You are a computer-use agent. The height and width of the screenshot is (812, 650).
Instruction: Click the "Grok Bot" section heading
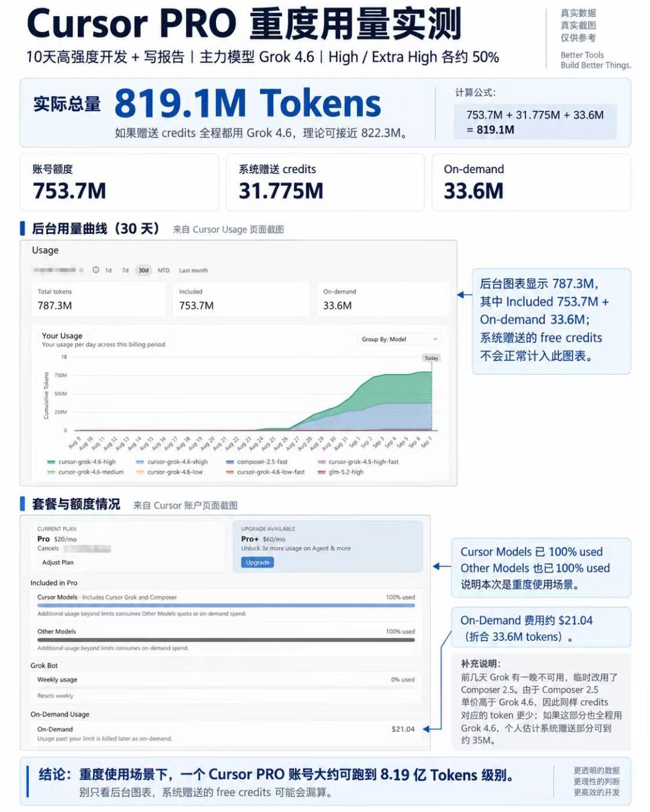click(44, 666)
